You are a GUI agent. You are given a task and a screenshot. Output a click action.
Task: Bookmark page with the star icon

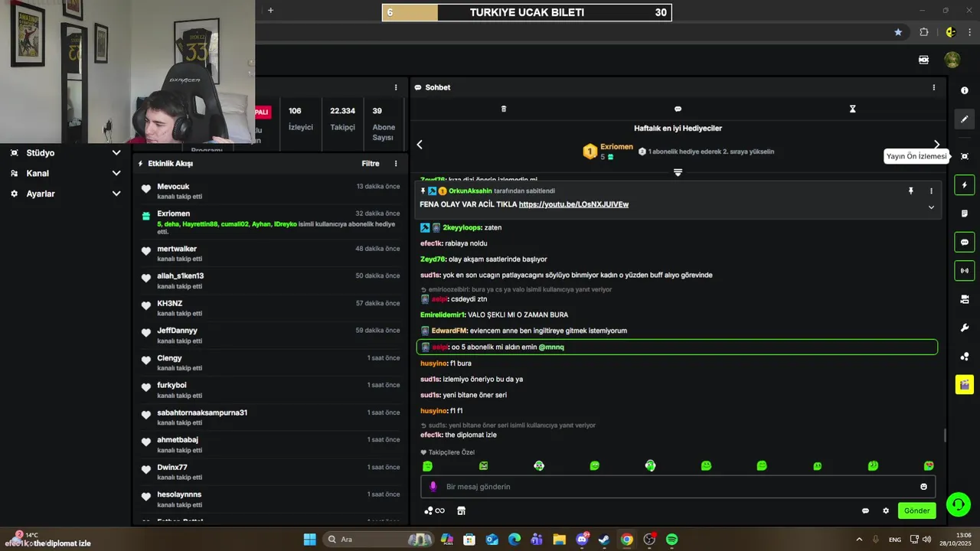click(898, 32)
